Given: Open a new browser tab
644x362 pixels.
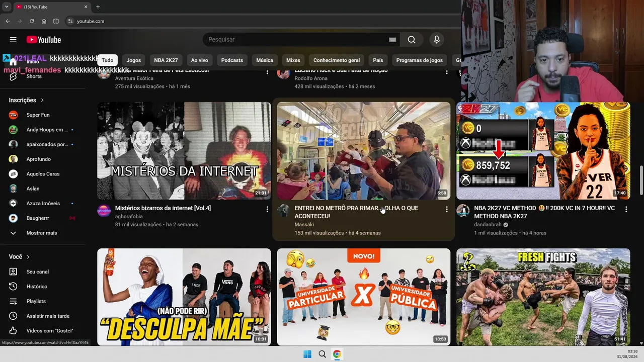Looking at the screenshot, I should (98, 7).
